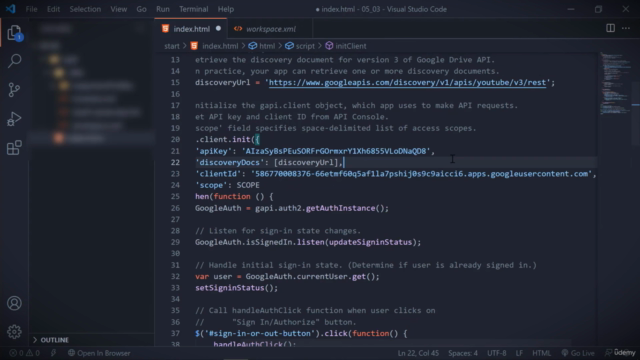640x360 pixels.
Task: Click LF end of line selector
Action: coord(519,353)
